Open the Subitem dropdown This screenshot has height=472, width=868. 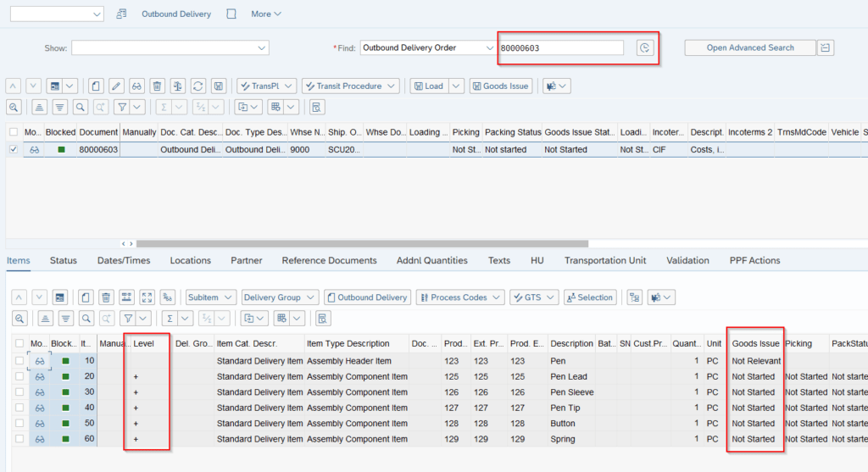[x=211, y=297]
